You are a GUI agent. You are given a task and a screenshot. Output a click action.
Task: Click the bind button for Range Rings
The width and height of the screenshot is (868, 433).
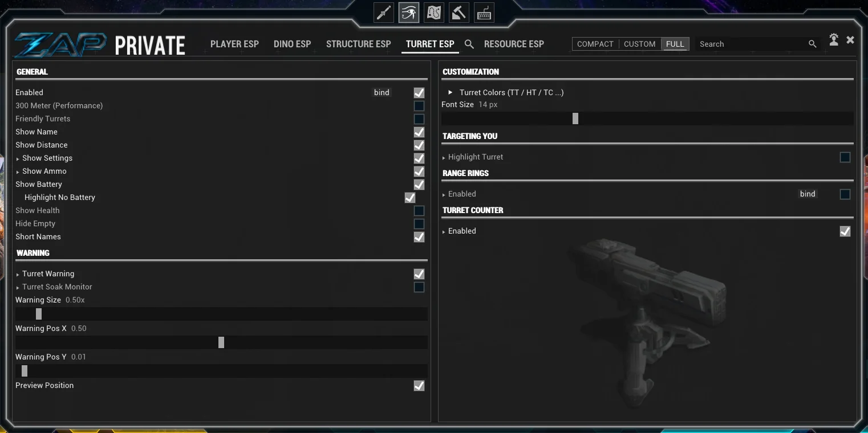coord(808,194)
